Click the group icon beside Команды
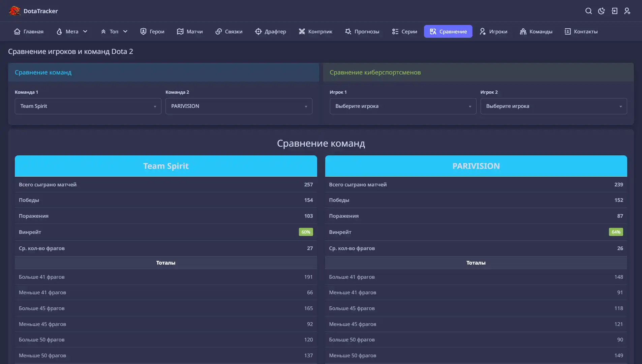The width and height of the screenshot is (642, 364). click(523, 31)
